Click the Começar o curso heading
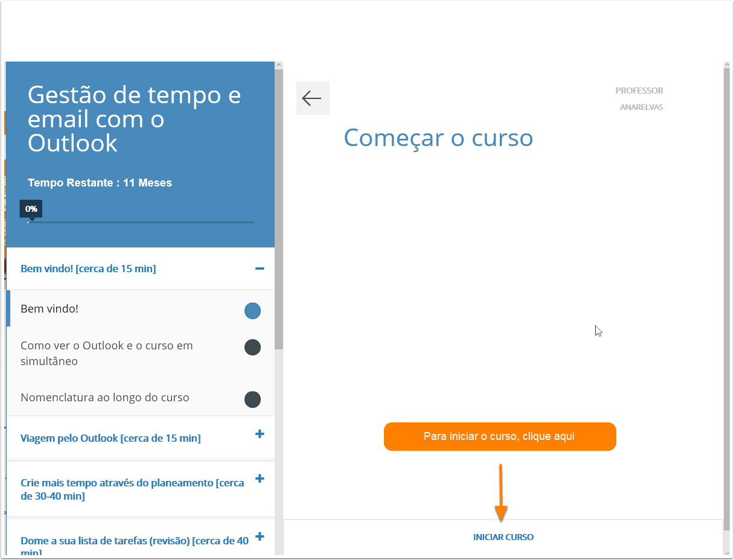 [438, 138]
